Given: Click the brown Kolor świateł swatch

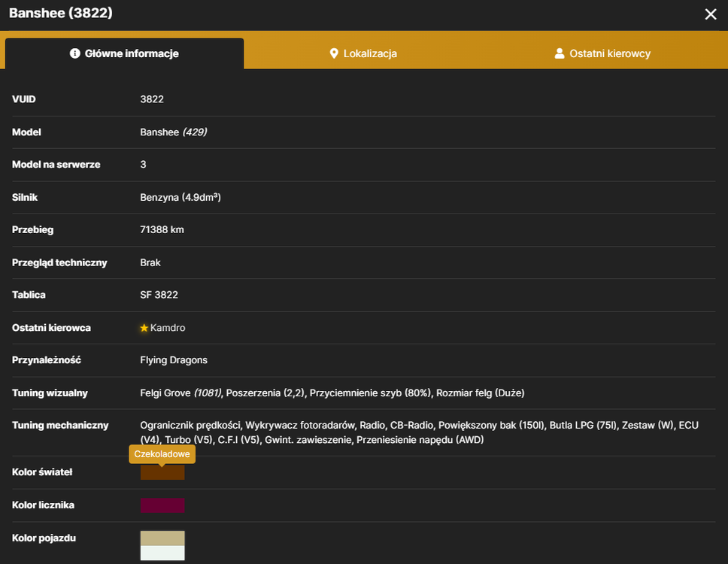Looking at the screenshot, I should 162,472.
